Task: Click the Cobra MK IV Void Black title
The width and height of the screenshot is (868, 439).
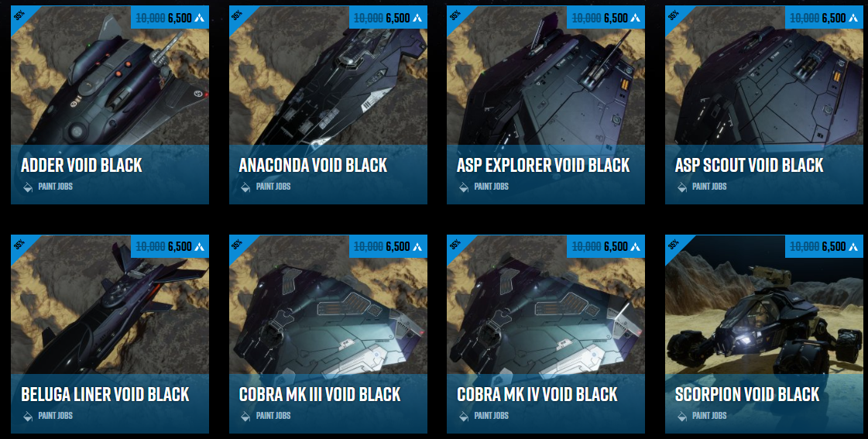Action: (x=537, y=394)
